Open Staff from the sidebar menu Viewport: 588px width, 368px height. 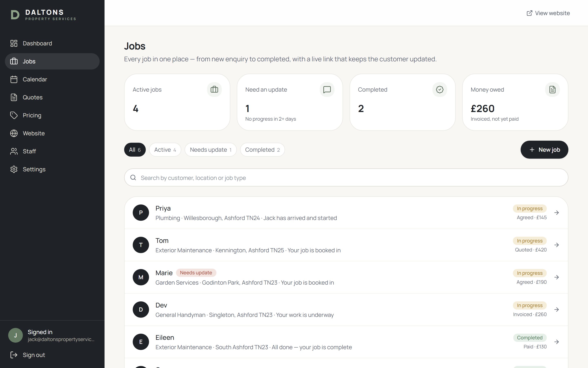[52, 151]
